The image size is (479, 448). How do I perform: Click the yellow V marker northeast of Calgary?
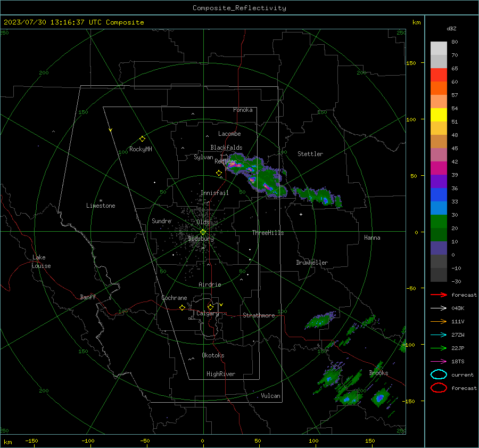tap(221, 305)
